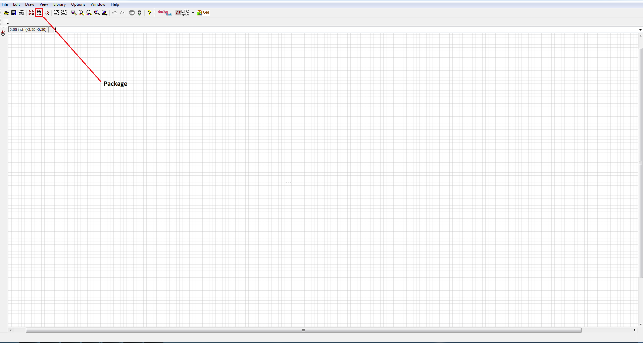Open the PADS export button
This screenshot has height=343, width=644.
[x=203, y=13]
